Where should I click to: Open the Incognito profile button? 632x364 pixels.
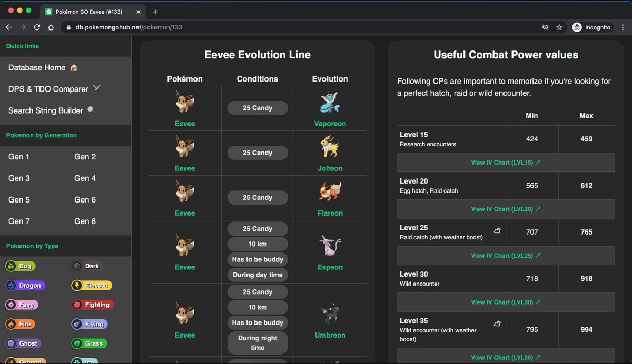tap(592, 27)
